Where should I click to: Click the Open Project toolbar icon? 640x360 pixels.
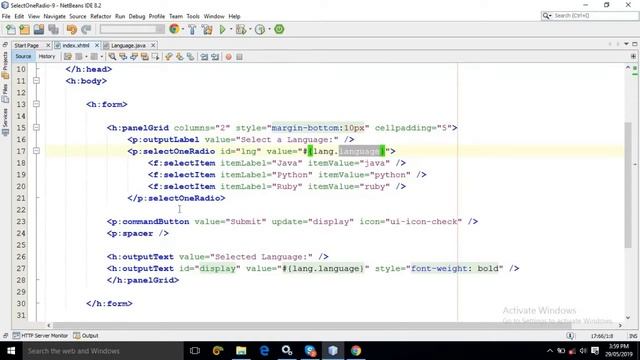39,29
